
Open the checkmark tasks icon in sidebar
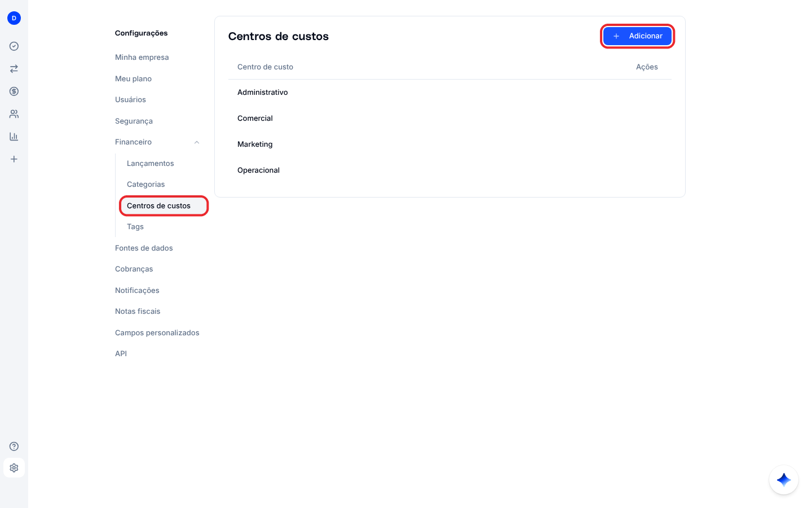[14, 46]
